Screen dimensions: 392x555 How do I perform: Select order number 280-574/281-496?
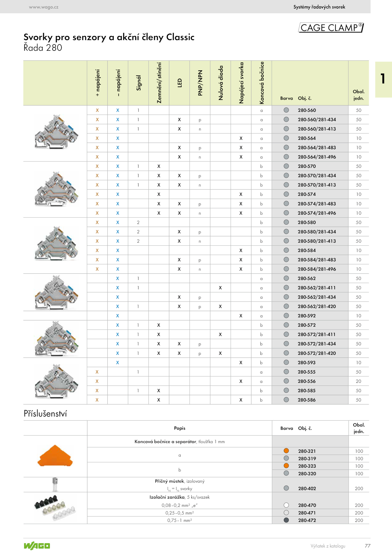[x=317, y=213]
